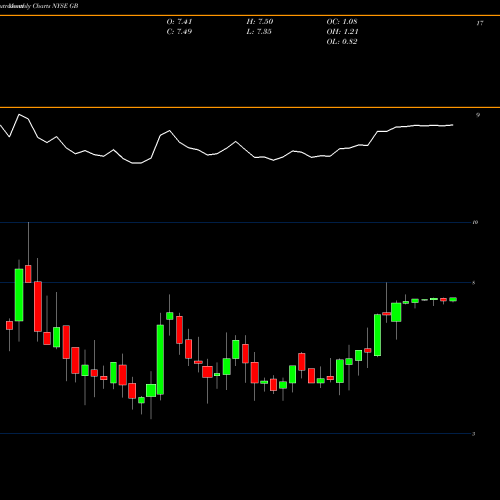Select the open value 'O: 7.41'
500x500 pixels.
click(x=179, y=22)
